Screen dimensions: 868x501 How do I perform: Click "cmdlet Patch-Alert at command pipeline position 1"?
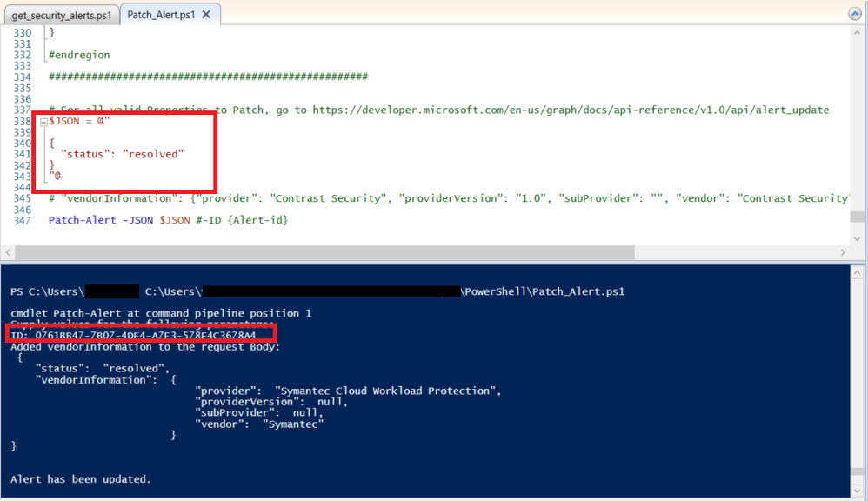tap(161, 314)
